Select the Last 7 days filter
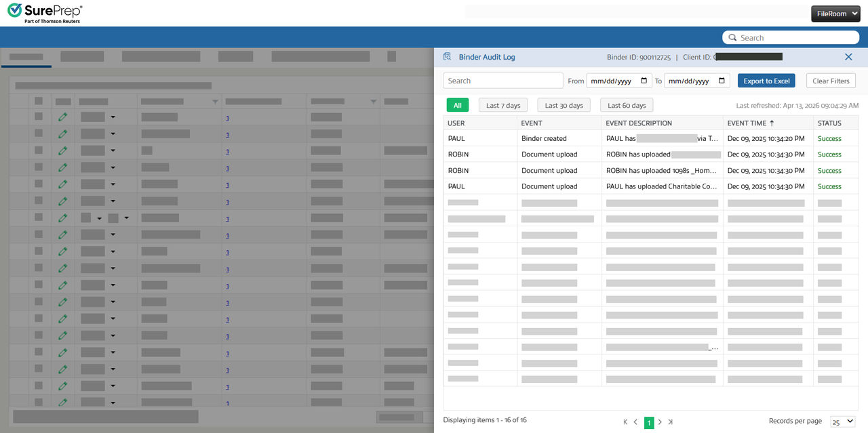The height and width of the screenshot is (433, 868). [503, 105]
